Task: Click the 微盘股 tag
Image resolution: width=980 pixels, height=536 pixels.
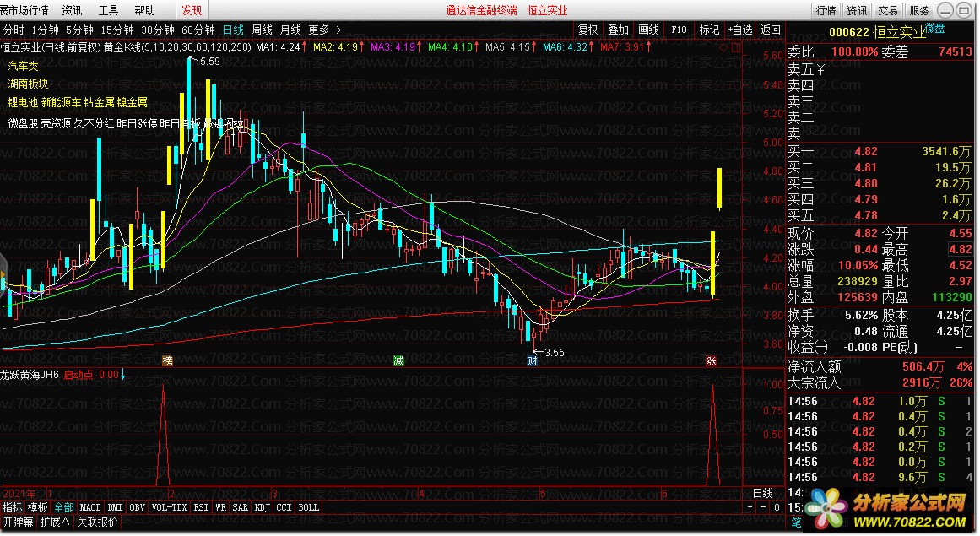Action: click(23, 124)
